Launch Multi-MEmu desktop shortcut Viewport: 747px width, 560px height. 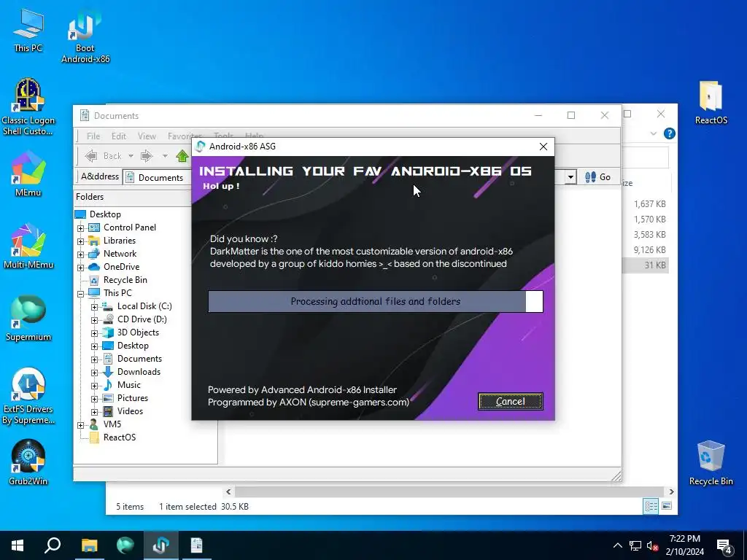pyautogui.click(x=28, y=246)
